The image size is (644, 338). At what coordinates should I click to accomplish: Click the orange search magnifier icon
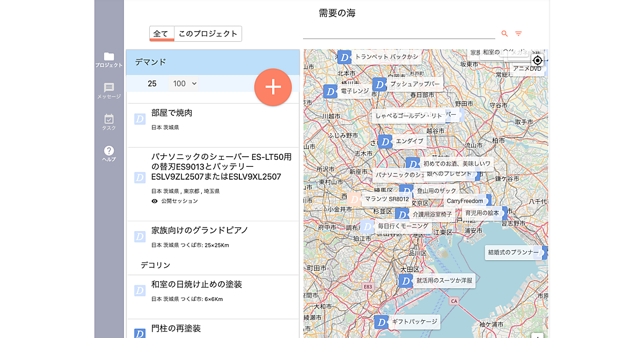(504, 33)
